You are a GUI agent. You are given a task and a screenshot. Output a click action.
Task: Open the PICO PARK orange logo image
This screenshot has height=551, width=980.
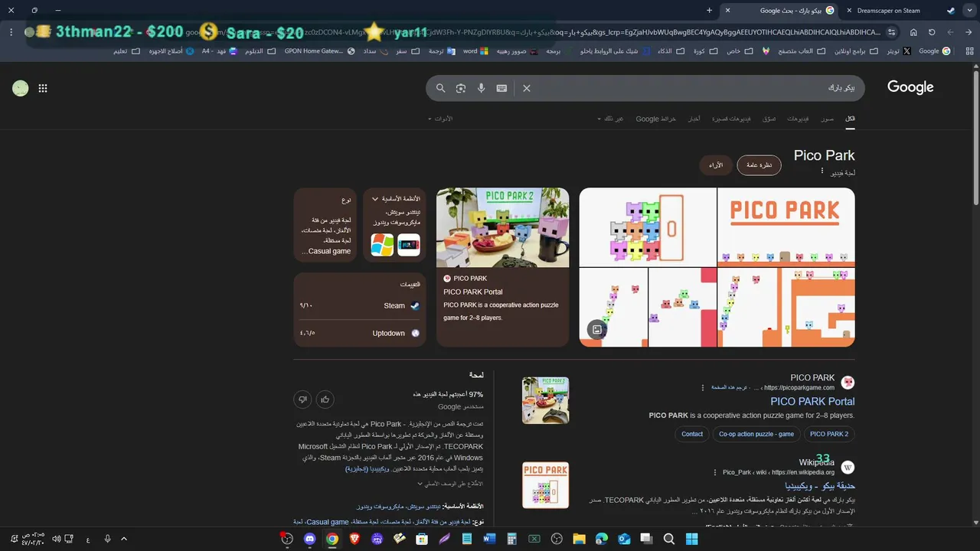[786, 227]
